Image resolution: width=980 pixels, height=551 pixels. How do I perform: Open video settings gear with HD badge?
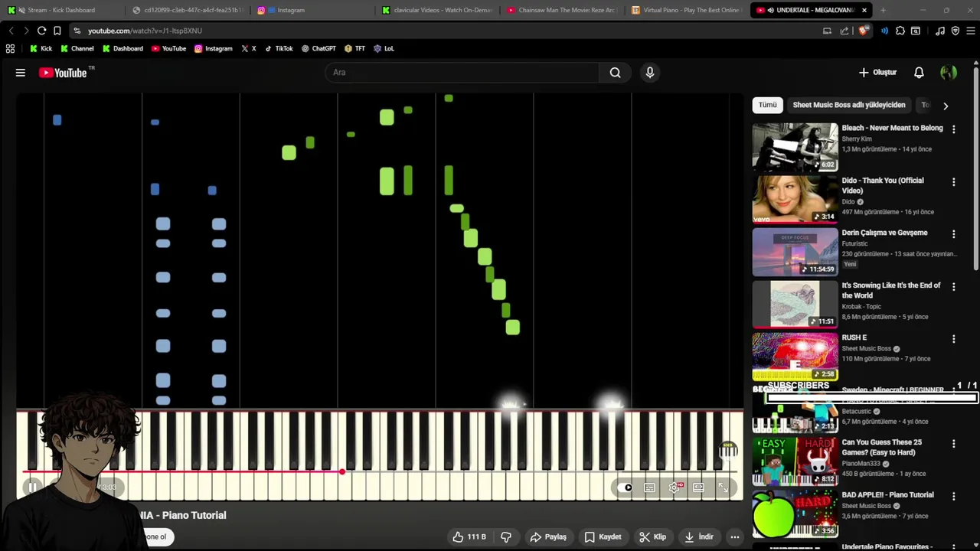point(675,487)
